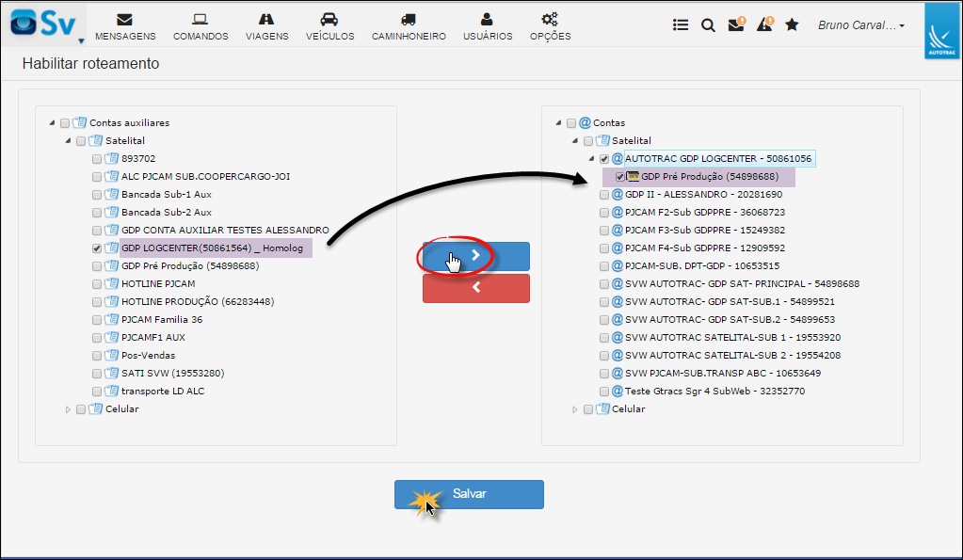
Task: Click the document icon beside transporte LD ALC
Action: coord(111,391)
